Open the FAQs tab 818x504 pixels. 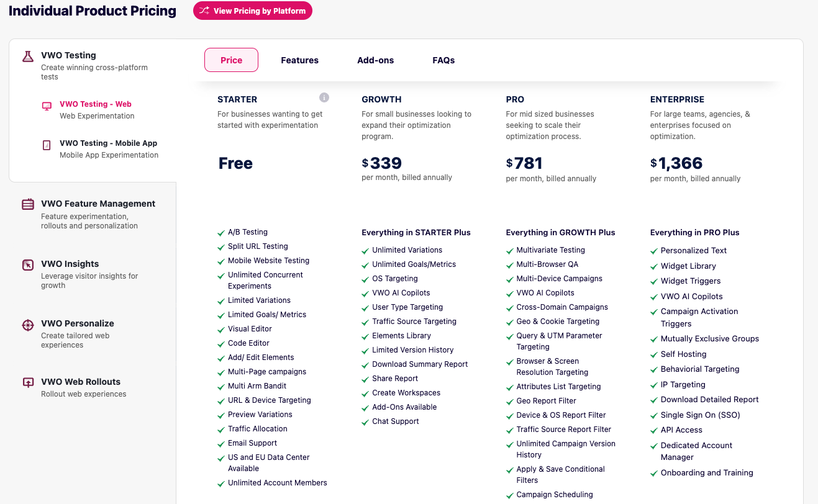pos(443,60)
